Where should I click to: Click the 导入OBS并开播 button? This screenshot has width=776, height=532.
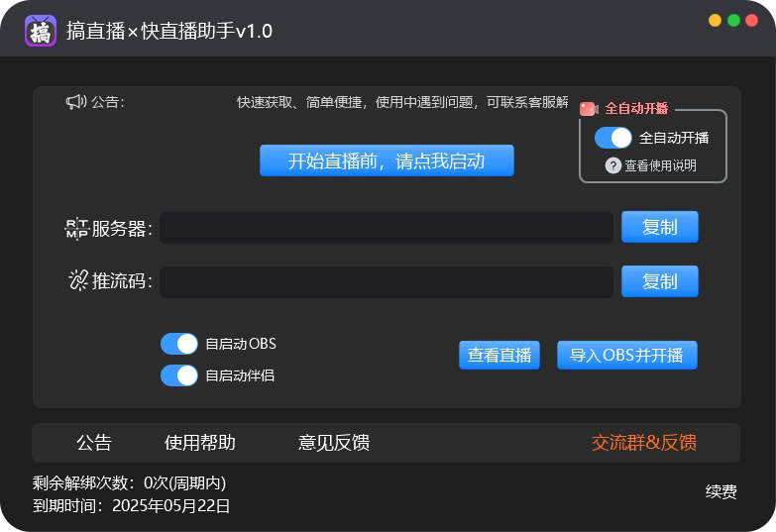pos(626,355)
